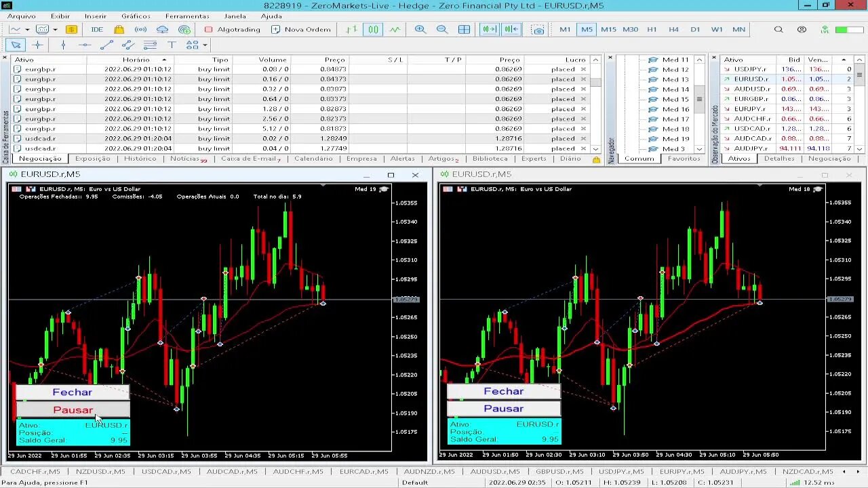The image size is (868, 488).
Task: Open the Market Watch dollar icon
Action: [x=71, y=30]
